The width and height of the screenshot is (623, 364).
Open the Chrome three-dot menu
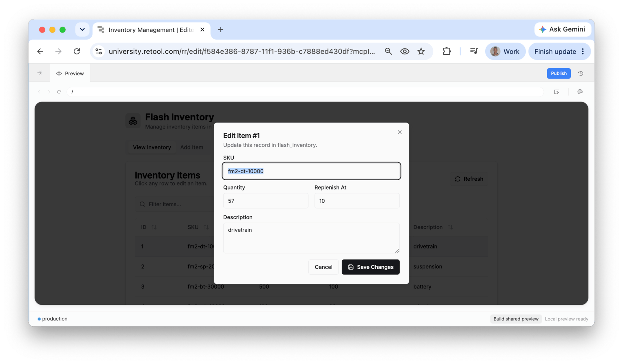[x=583, y=52]
